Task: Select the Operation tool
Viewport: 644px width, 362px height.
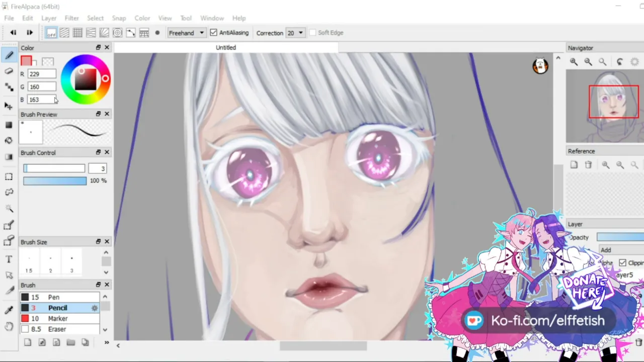Action: click(x=9, y=275)
